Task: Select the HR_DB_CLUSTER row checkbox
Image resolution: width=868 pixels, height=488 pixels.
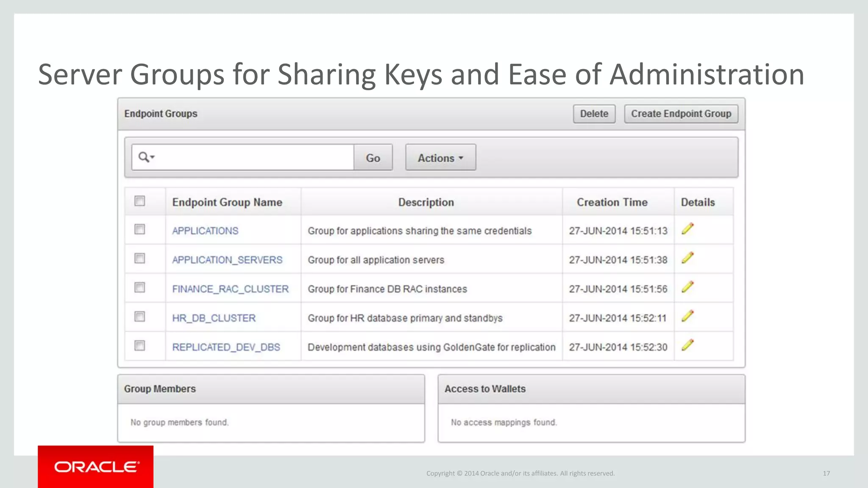Action: 139,316
